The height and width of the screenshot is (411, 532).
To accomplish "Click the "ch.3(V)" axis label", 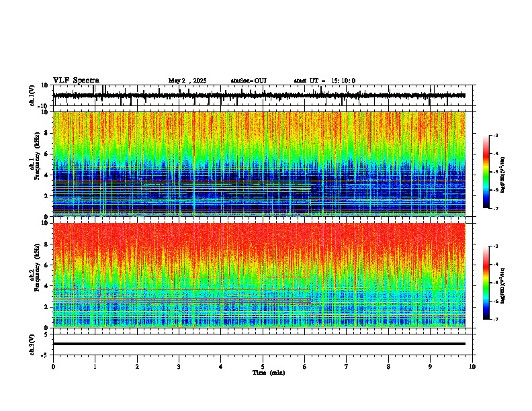I will (x=32, y=345).
